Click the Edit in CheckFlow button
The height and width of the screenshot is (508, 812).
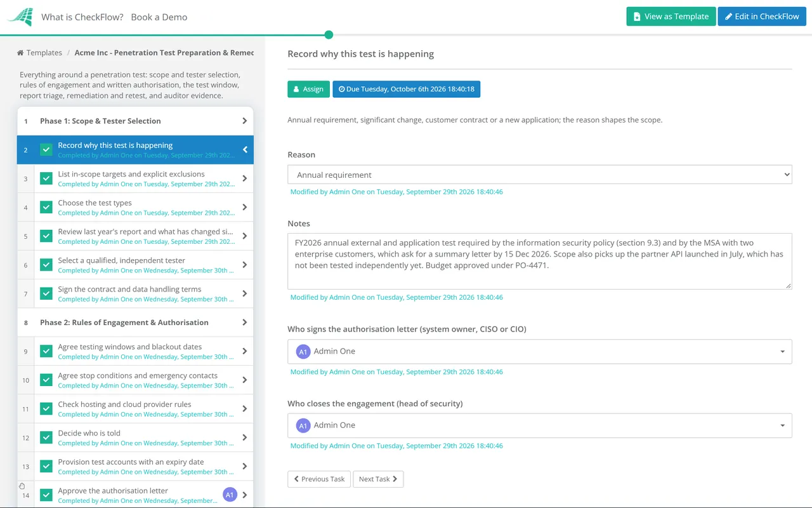[x=762, y=17]
